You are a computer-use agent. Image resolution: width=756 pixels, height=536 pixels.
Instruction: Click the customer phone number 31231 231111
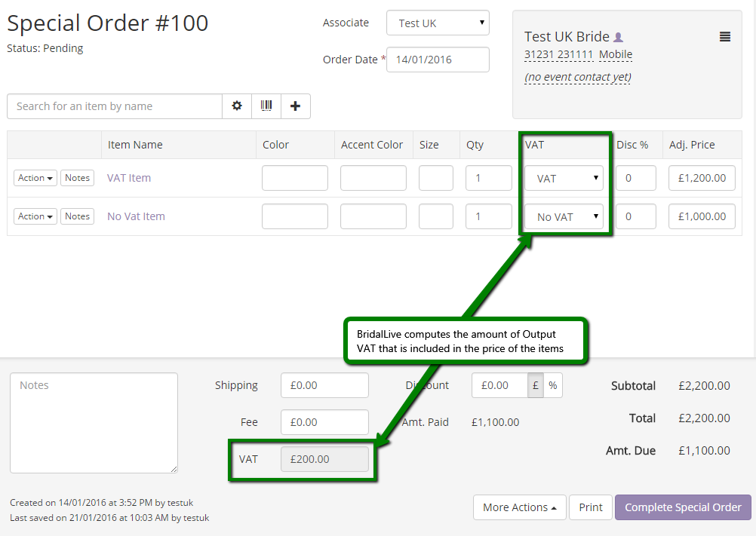(x=558, y=54)
